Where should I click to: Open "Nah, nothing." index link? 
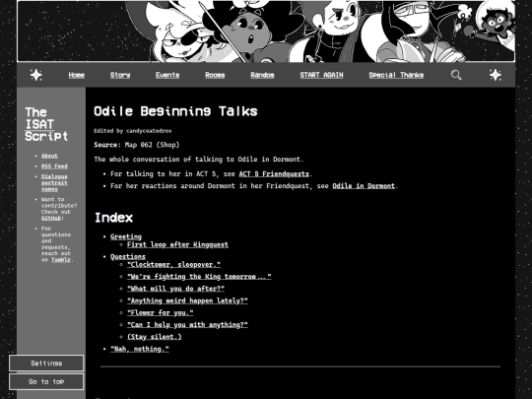tap(140, 349)
